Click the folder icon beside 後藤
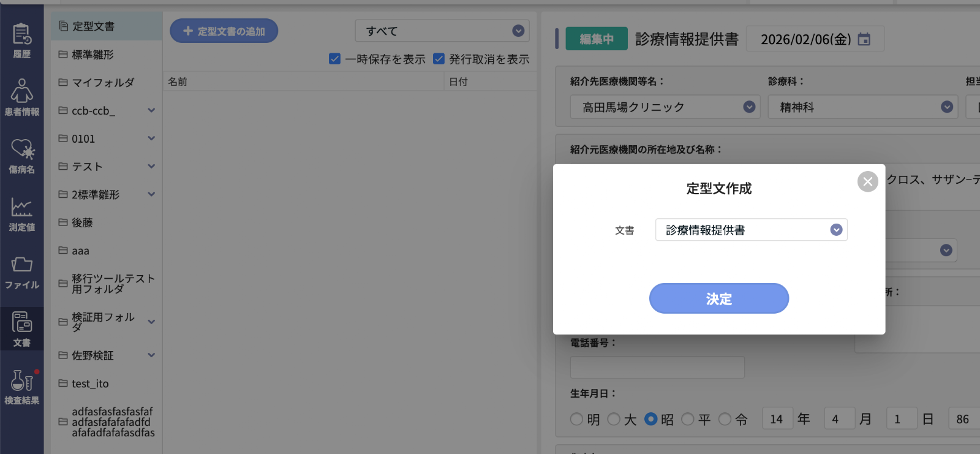 (x=62, y=222)
